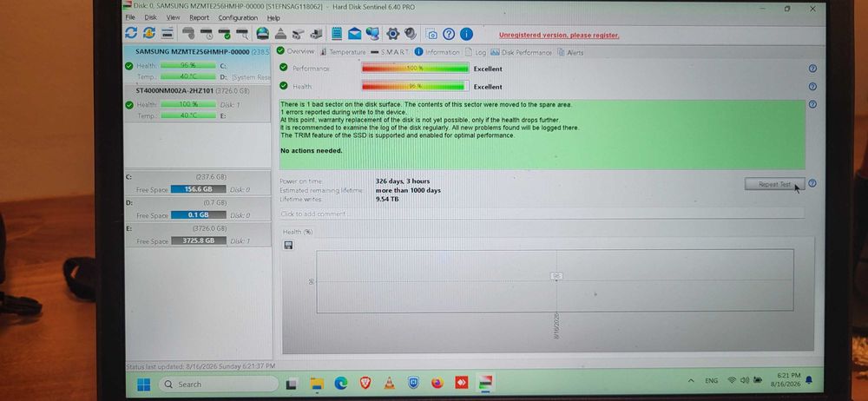This screenshot has height=401, width=868.
Task: Open Firefox from the taskbar
Action: tap(437, 383)
